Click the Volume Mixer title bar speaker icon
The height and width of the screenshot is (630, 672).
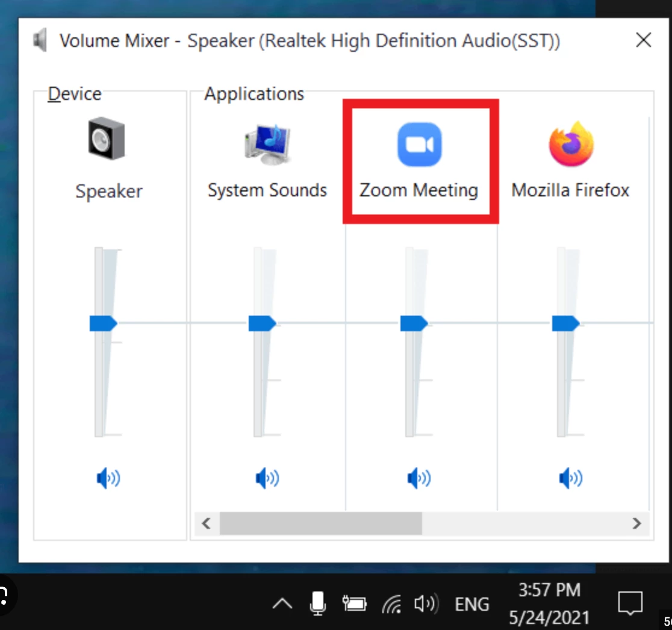(40, 40)
